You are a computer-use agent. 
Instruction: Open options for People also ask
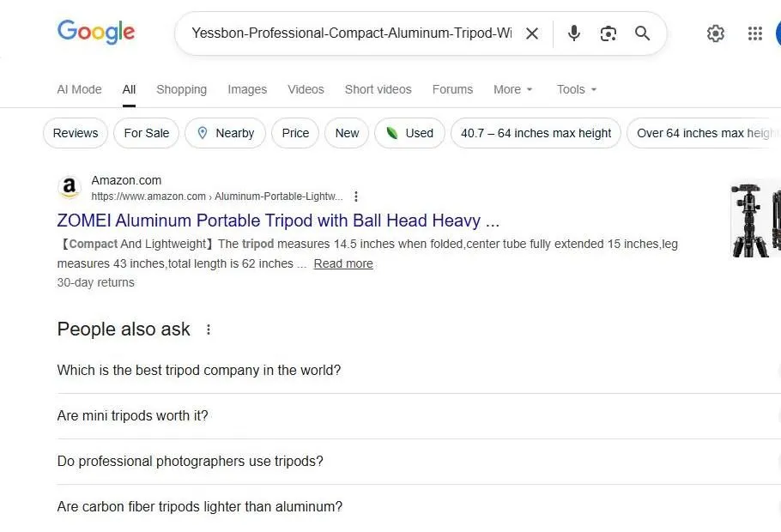(208, 329)
